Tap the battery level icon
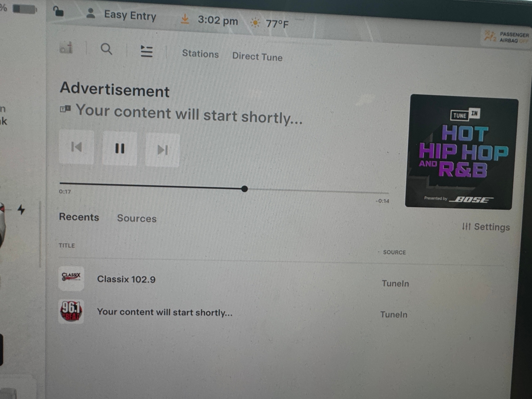532x399 pixels. (x=25, y=9)
